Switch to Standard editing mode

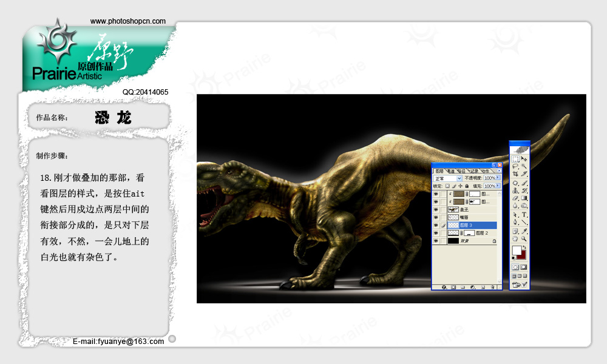click(x=515, y=268)
